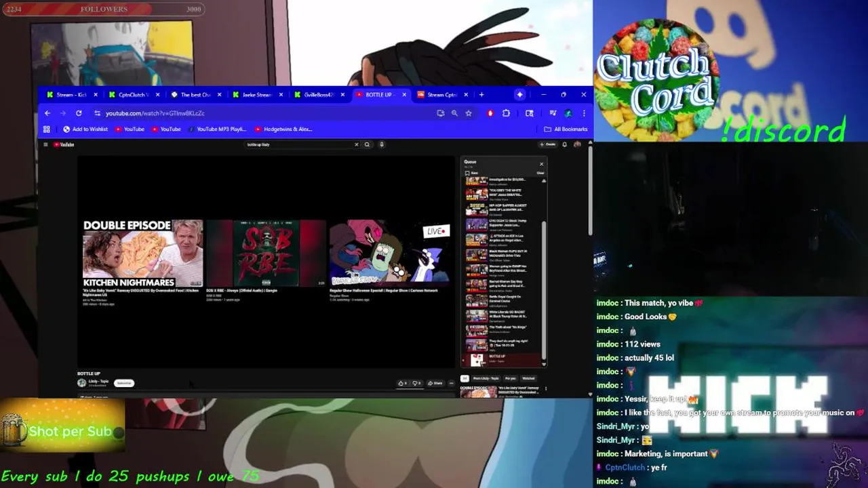Click the YouTube page scrollbar
868x488 pixels.
tap(590, 190)
